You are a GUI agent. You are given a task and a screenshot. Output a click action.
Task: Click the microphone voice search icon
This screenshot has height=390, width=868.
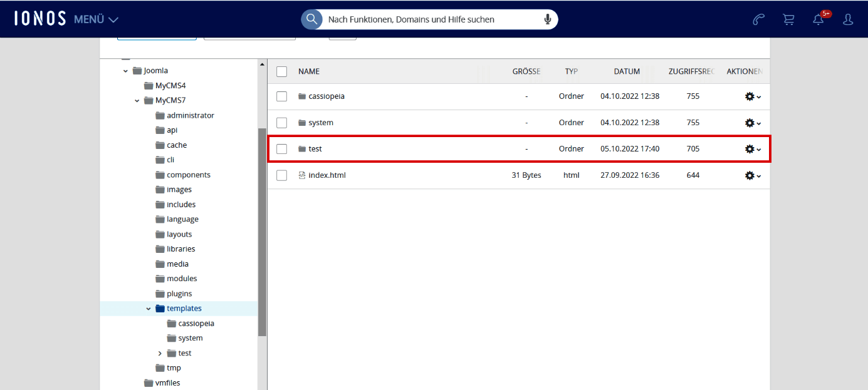point(547,19)
